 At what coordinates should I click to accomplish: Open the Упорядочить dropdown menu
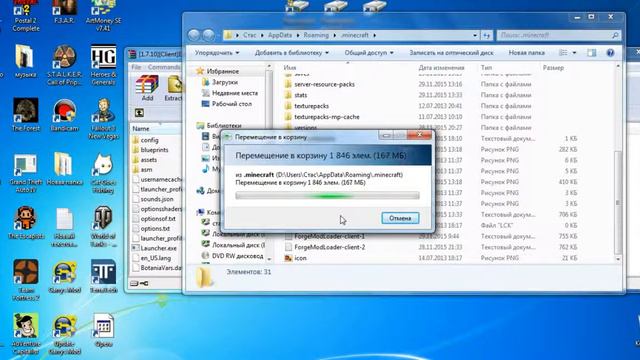point(217,53)
